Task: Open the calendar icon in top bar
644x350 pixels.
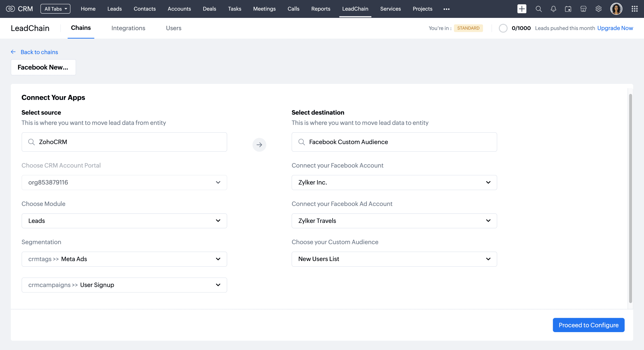Action: coord(568,9)
